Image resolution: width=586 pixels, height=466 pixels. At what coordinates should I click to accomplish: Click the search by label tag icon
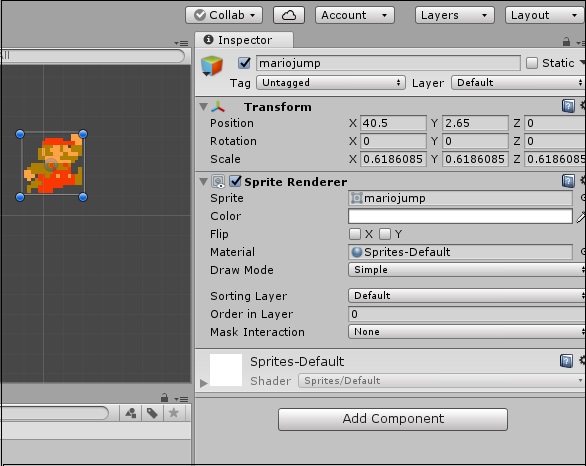152,413
